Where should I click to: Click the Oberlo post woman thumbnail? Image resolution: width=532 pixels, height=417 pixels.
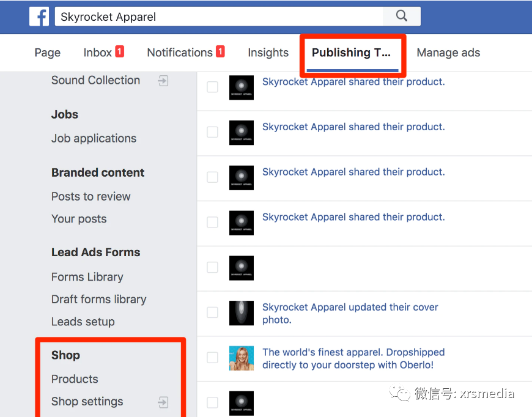point(241,358)
